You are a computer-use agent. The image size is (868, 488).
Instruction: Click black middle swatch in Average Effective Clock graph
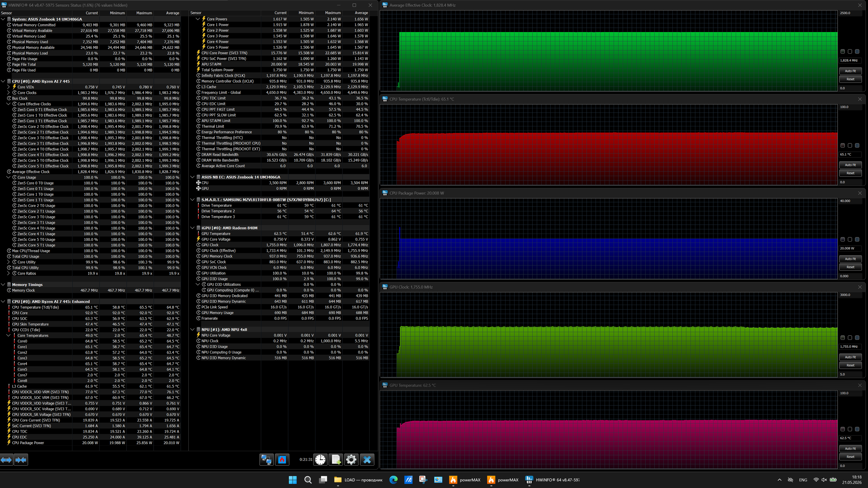(850, 51)
